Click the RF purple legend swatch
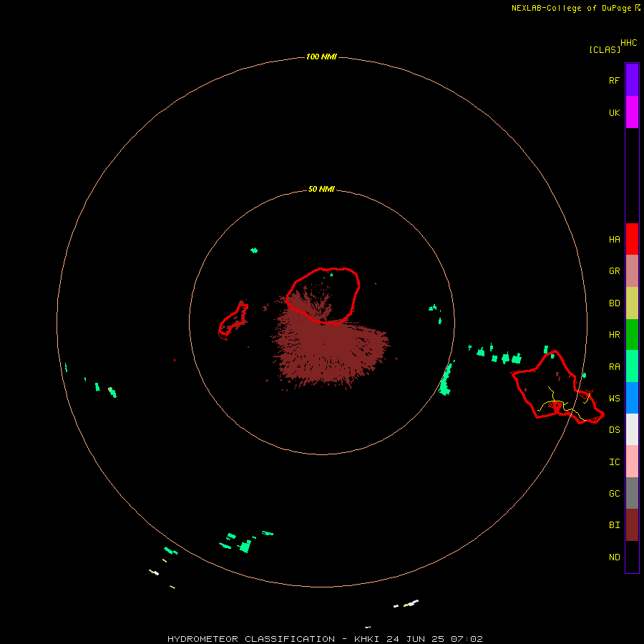This screenshot has width=644, height=644. [632, 80]
